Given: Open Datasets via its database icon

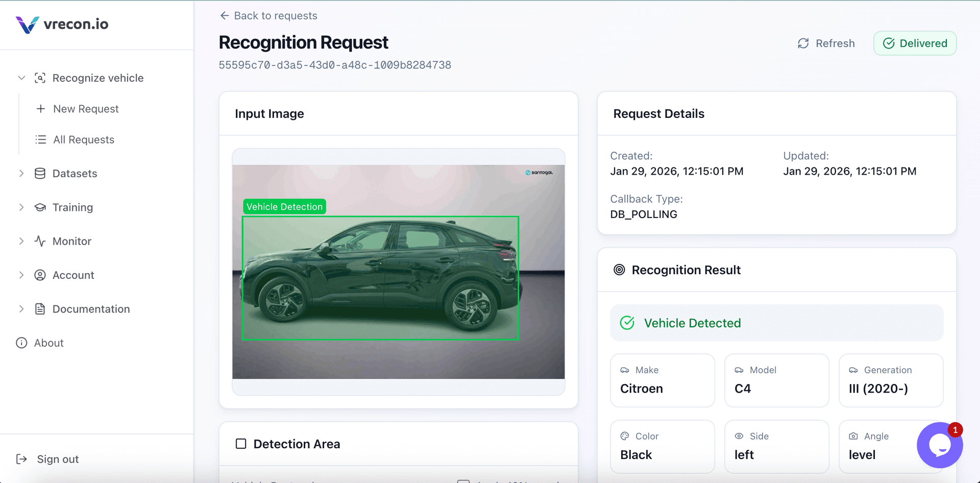Looking at the screenshot, I should point(40,173).
